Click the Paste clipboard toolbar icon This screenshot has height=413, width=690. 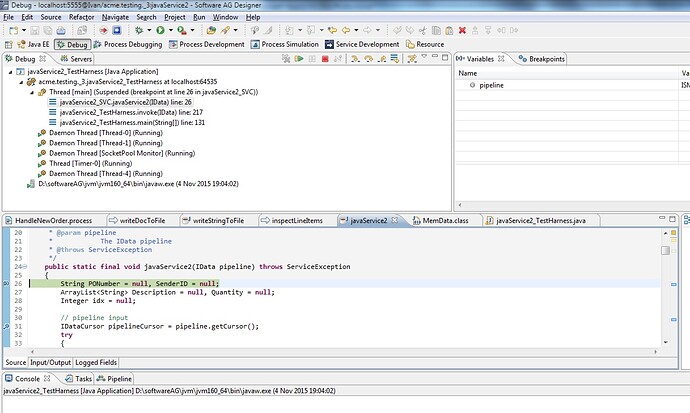[x=449, y=30]
